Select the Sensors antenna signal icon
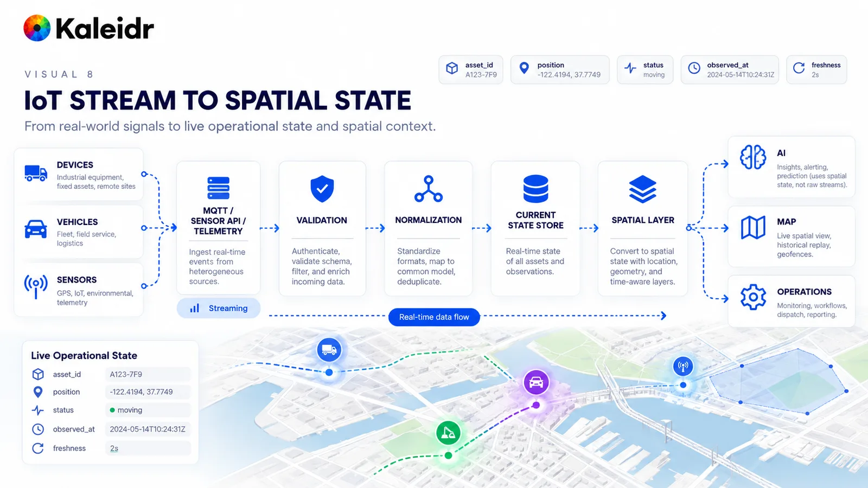 click(x=36, y=286)
